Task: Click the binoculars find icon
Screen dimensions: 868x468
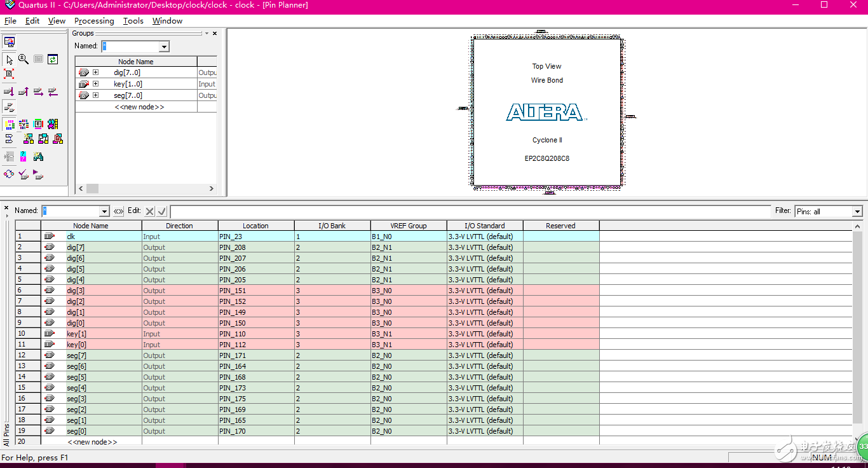Action: pos(38,156)
